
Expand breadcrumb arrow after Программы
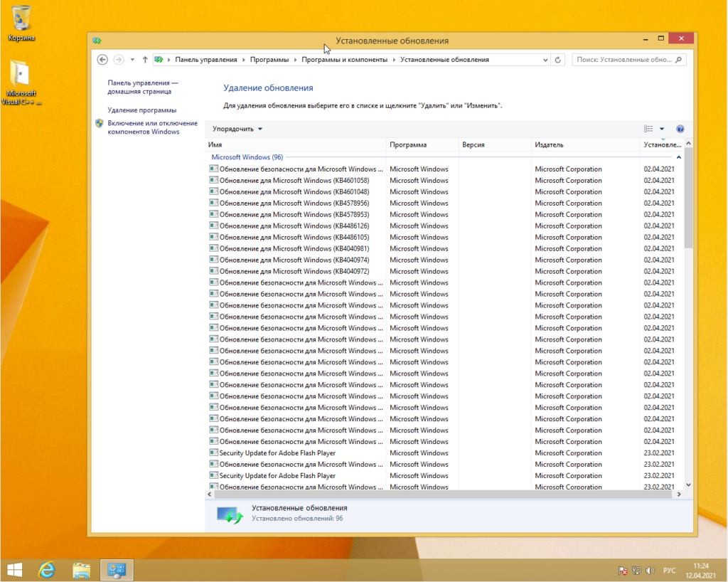295,60
